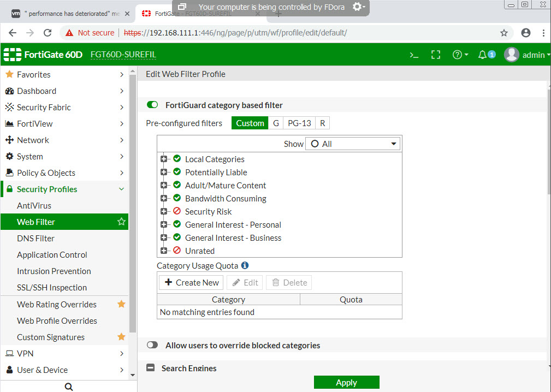
Task: Collapse the Search Engines section
Action: pyautogui.click(x=150, y=368)
